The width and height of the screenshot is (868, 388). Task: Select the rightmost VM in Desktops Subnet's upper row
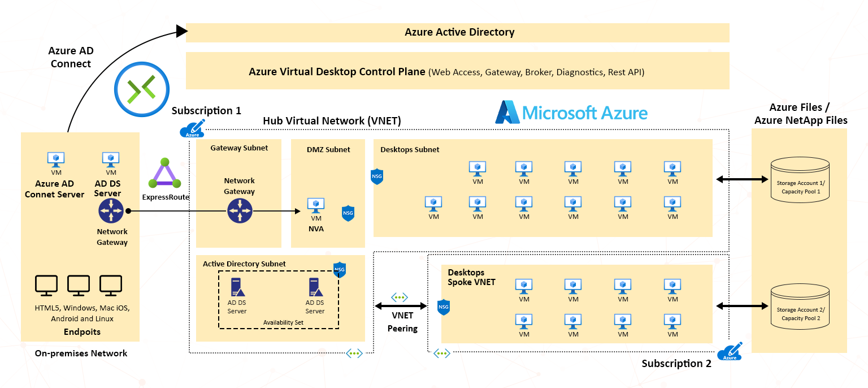click(x=672, y=169)
